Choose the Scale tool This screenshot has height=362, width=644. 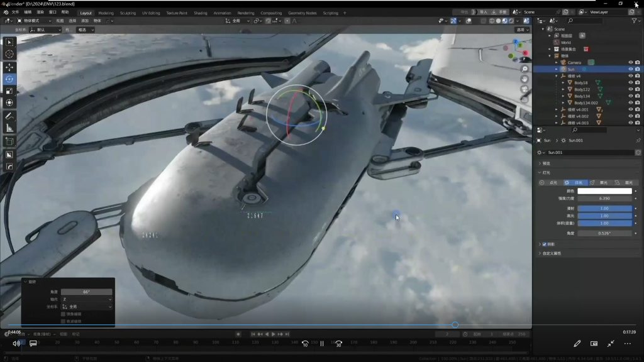click(9, 90)
